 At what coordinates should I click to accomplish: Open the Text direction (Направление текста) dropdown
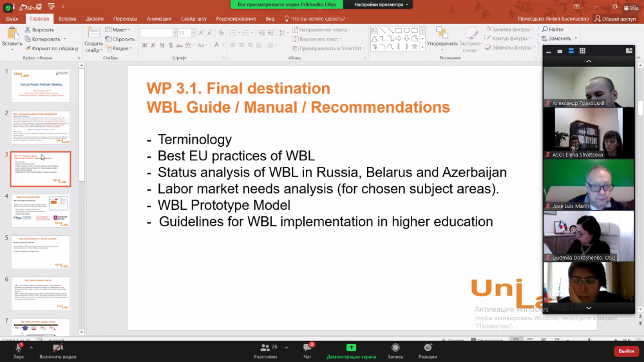click(x=321, y=30)
